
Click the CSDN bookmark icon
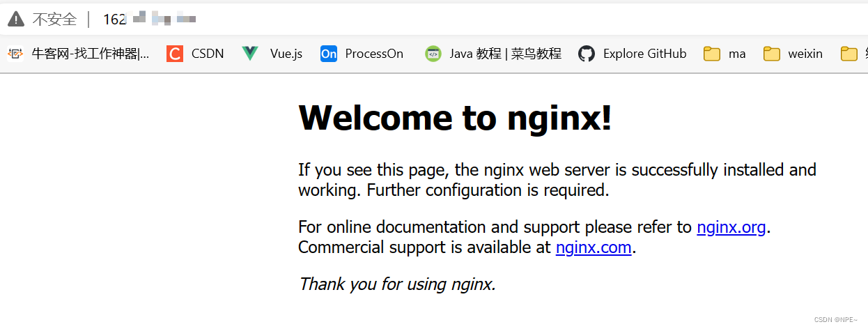point(175,54)
